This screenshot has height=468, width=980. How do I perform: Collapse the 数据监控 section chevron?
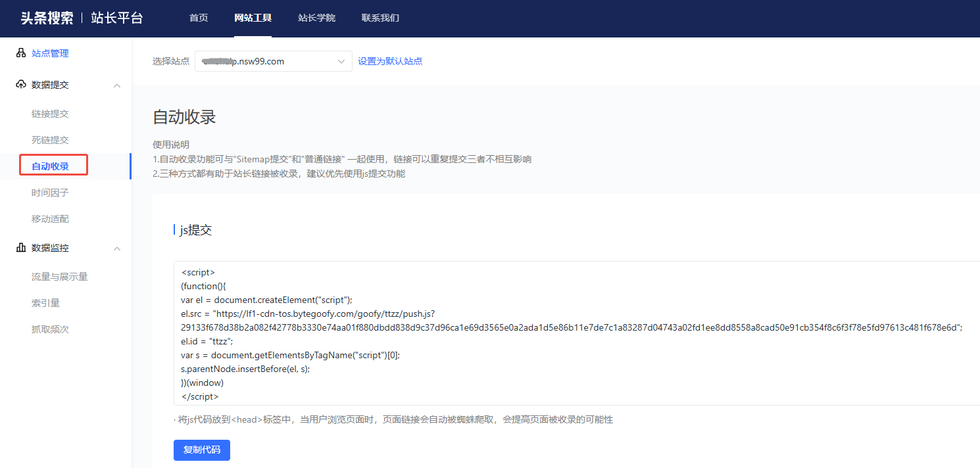click(x=117, y=248)
